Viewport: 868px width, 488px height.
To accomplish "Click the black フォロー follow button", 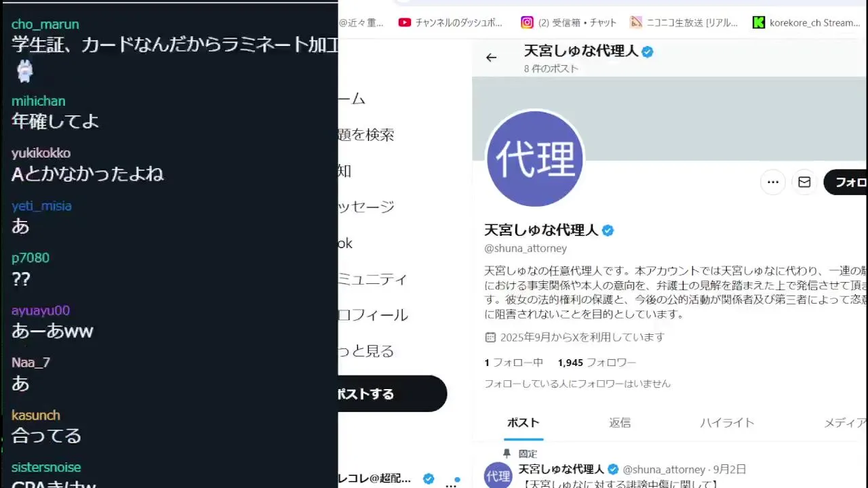I will [x=846, y=182].
